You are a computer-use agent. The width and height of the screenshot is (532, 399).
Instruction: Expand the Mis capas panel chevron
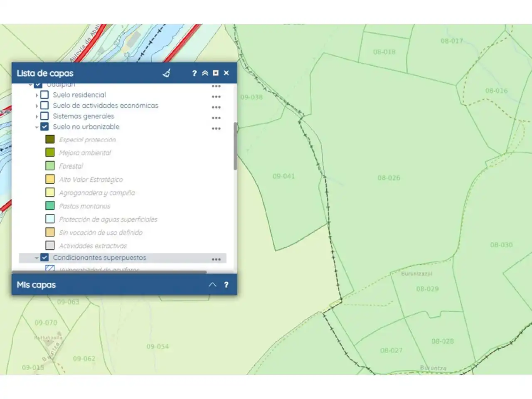tap(212, 285)
